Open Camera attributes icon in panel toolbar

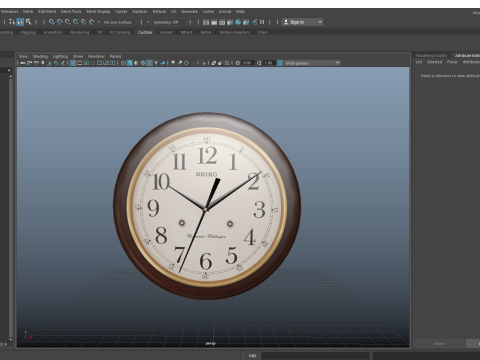(x=36, y=63)
